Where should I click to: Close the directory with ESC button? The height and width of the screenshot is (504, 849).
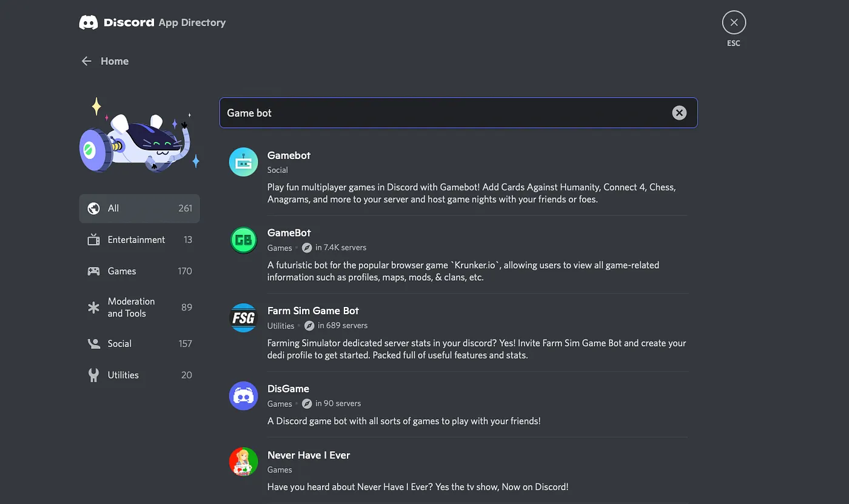734,22
